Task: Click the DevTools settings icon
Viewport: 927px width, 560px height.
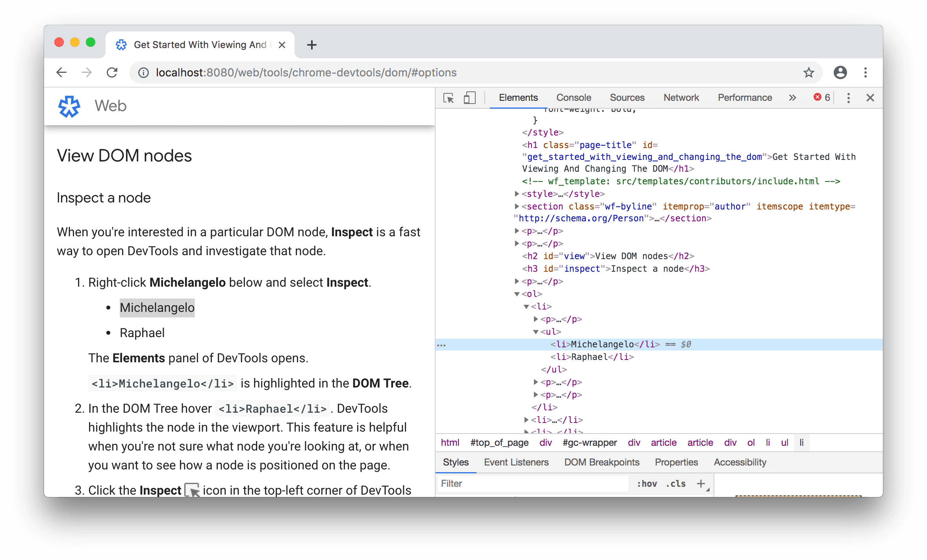Action: [847, 97]
